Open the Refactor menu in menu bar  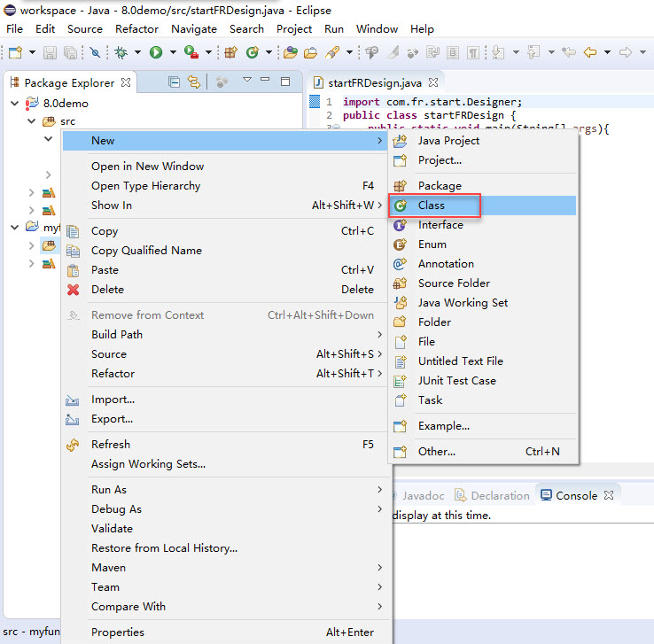[x=136, y=29]
